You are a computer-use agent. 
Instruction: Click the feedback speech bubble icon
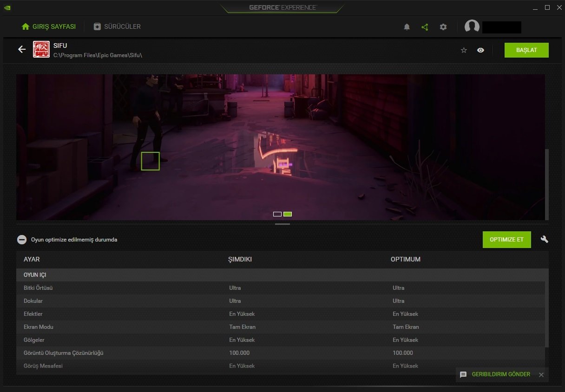463,374
